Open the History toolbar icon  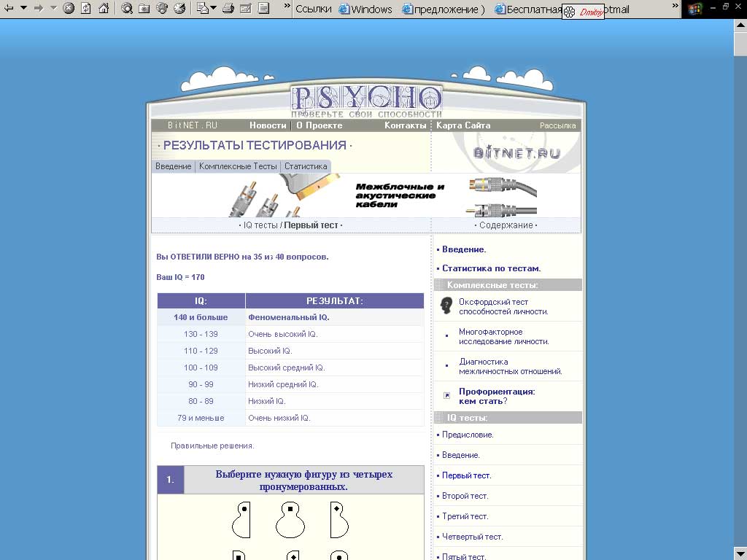179,9
